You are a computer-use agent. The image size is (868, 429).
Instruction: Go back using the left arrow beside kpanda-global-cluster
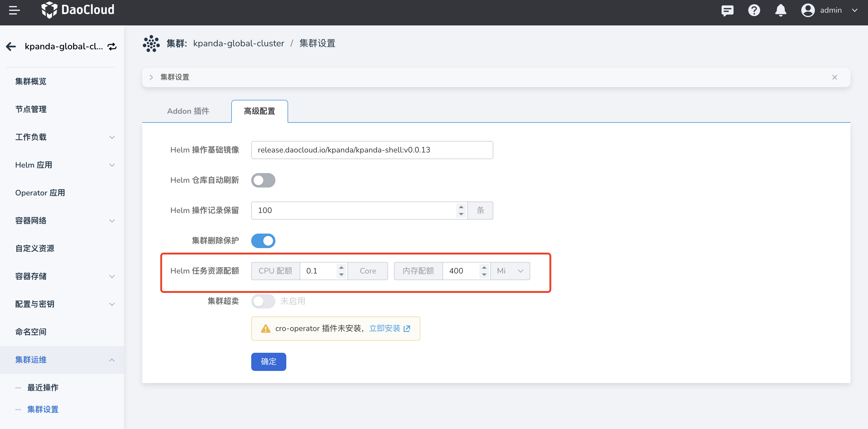pyautogui.click(x=11, y=47)
